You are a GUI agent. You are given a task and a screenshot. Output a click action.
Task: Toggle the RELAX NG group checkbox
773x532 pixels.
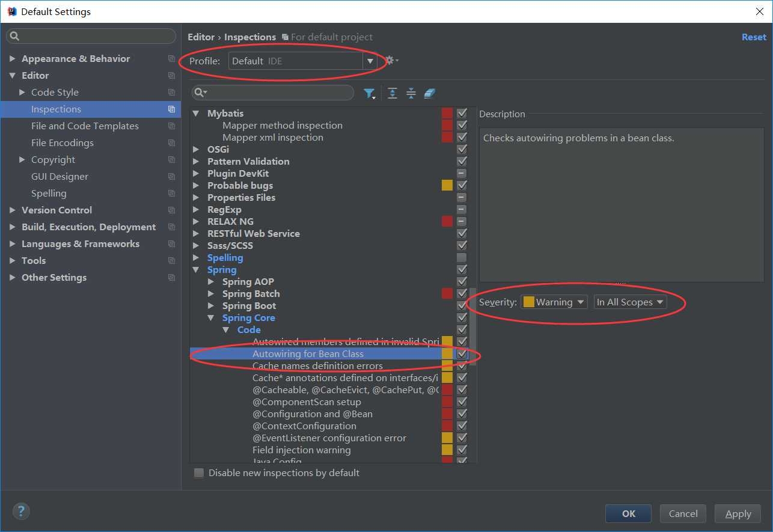pyautogui.click(x=462, y=221)
